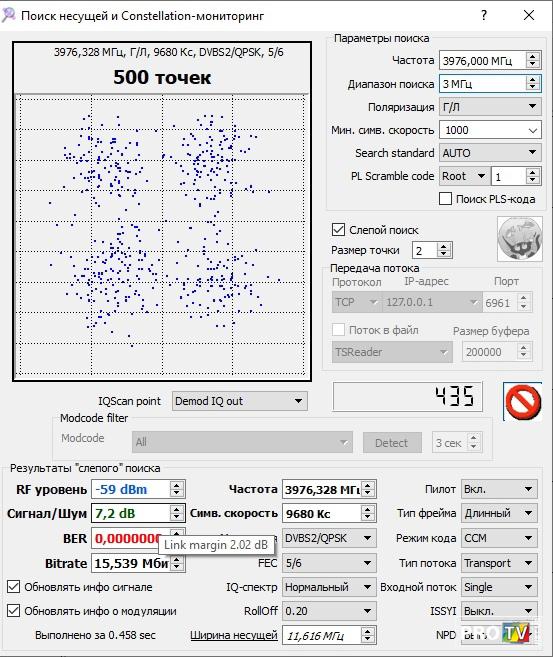This screenshot has width=553, height=657.
Task: Open the Modcode All dropdown
Action: tap(242, 442)
